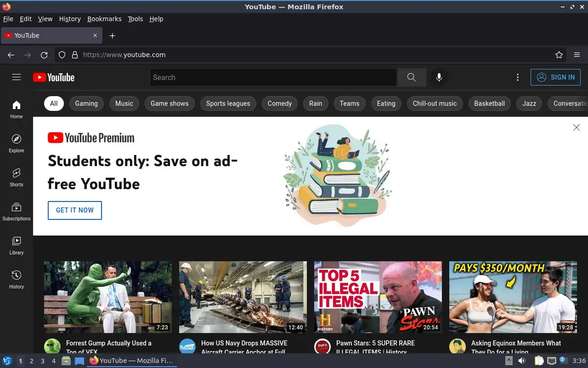Open the History menu
Image resolution: width=588 pixels, height=368 pixels.
pyautogui.click(x=70, y=19)
